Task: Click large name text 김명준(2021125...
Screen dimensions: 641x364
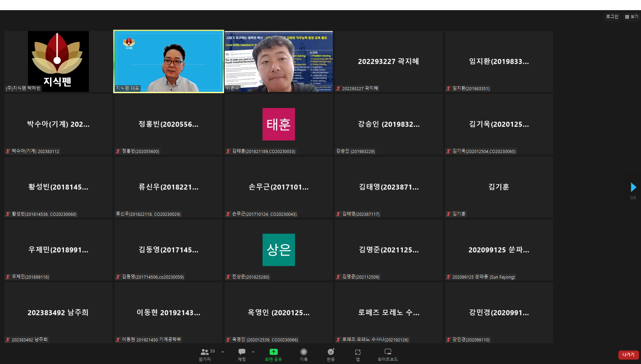Action: (389, 250)
